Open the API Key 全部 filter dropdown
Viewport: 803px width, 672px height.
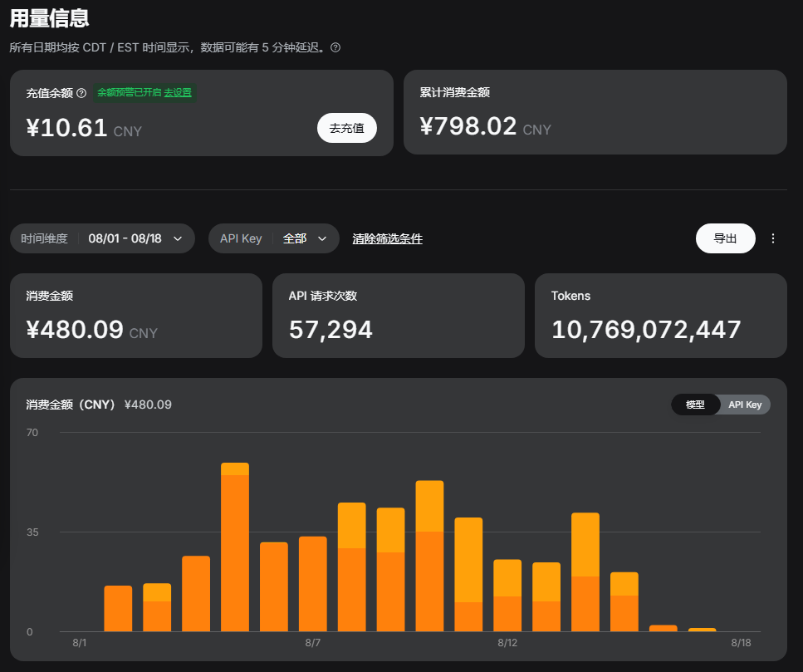tap(274, 238)
